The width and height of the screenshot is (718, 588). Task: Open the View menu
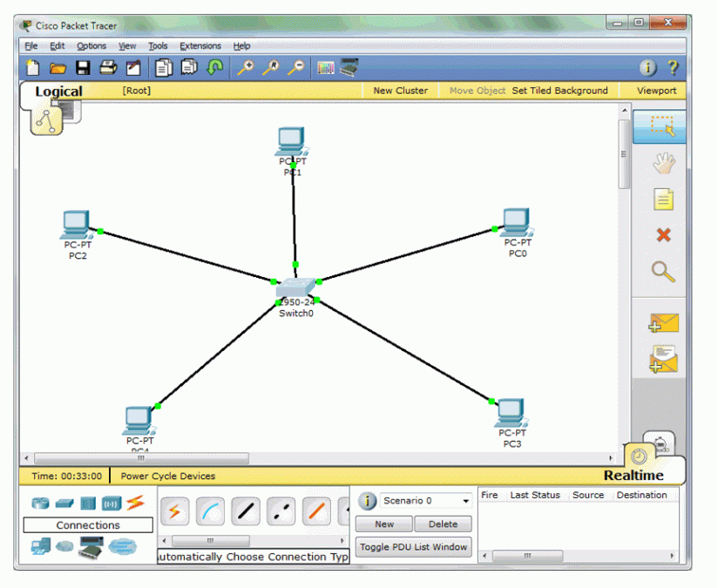pyautogui.click(x=127, y=46)
